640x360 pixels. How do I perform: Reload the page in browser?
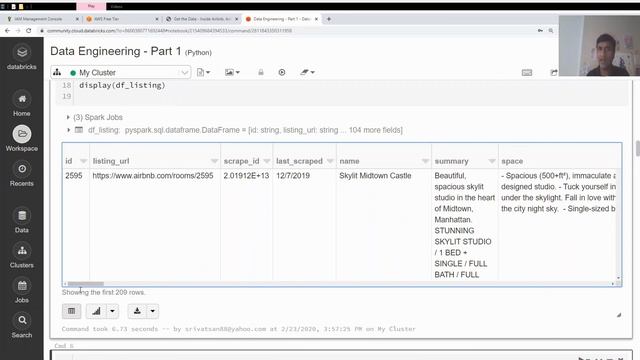click(29, 31)
